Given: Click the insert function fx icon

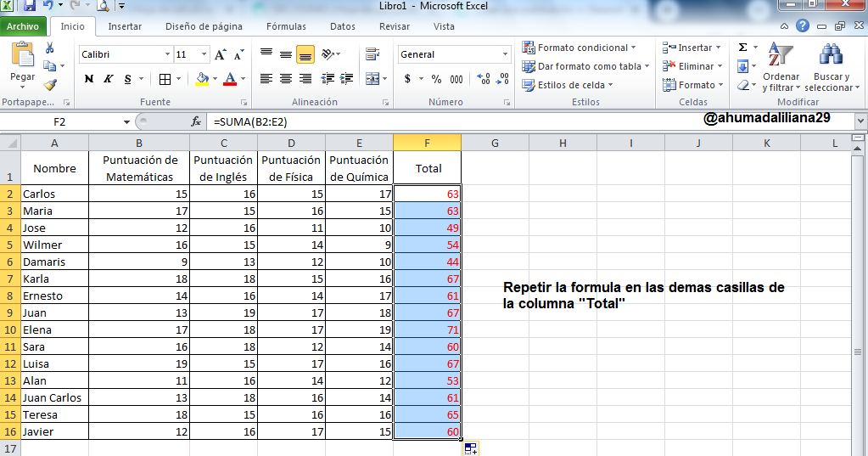Looking at the screenshot, I should (196, 122).
